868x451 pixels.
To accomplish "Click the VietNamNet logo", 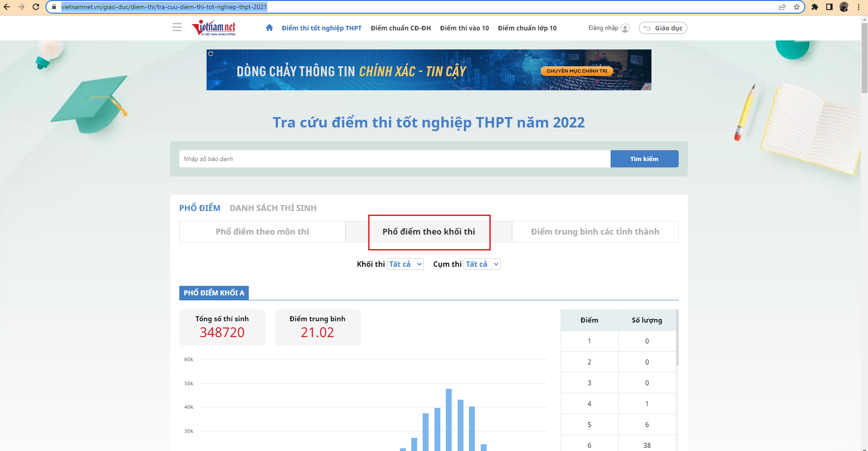I will 214,28.
